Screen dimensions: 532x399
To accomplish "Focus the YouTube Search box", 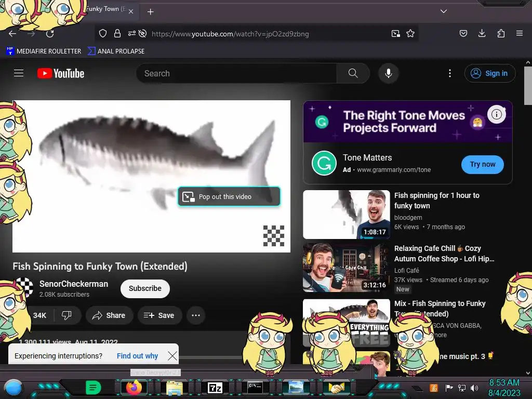I will pos(237,73).
